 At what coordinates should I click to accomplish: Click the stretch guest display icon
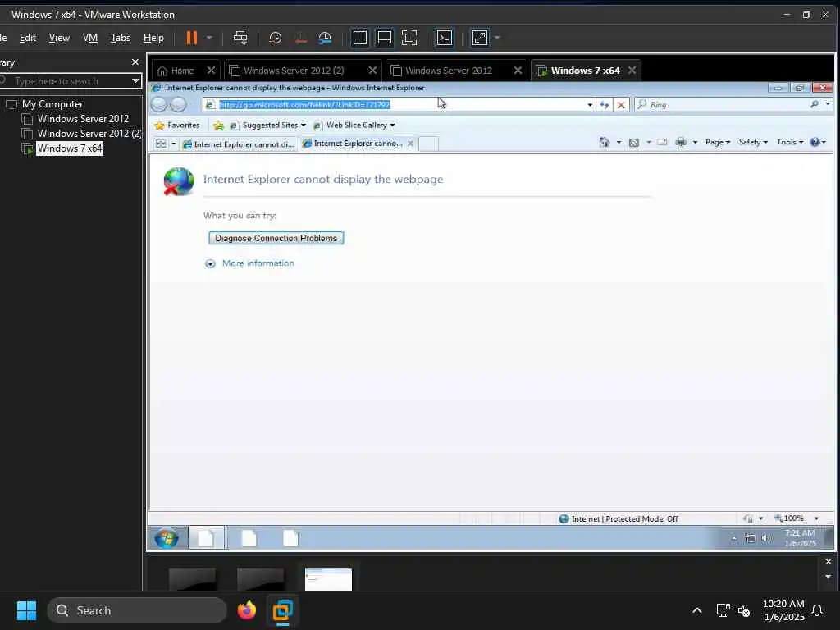[x=479, y=38]
